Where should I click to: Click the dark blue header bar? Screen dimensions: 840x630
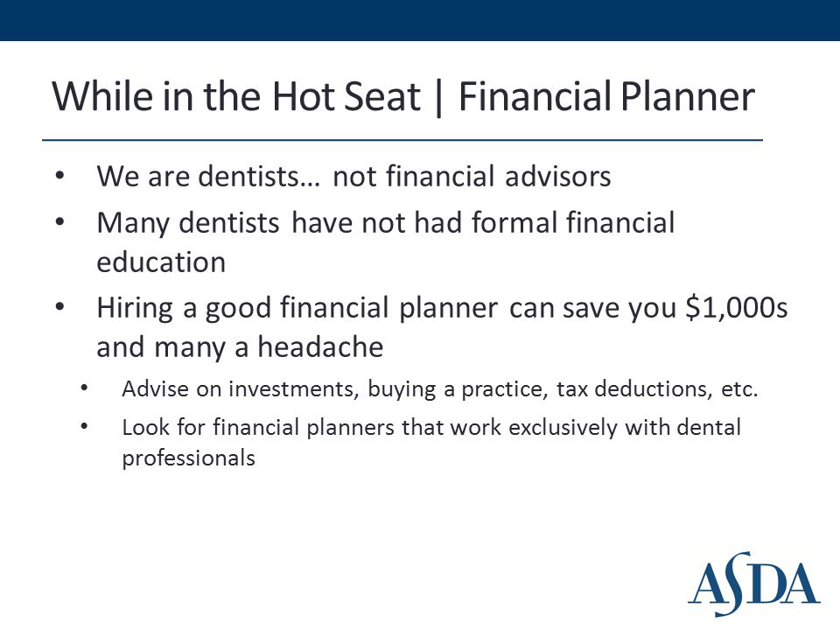pyautogui.click(x=420, y=20)
